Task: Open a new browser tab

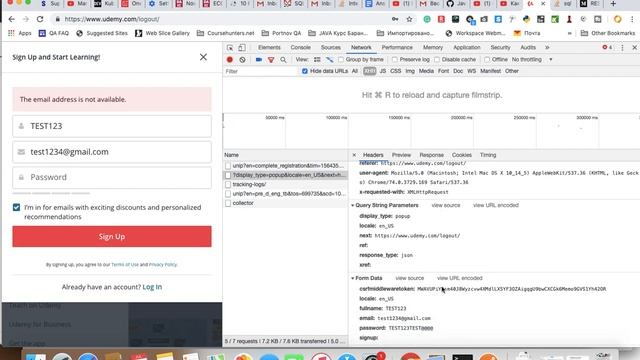Action: (x=613, y=4)
